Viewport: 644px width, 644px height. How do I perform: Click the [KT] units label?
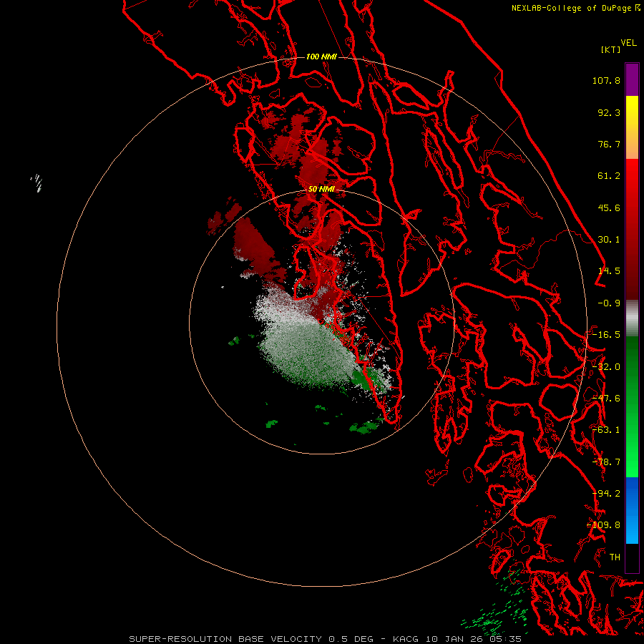pos(611,49)
